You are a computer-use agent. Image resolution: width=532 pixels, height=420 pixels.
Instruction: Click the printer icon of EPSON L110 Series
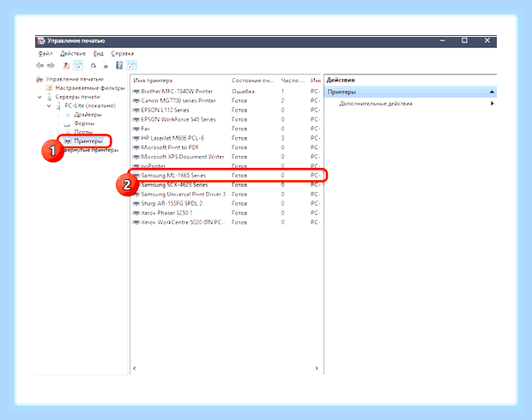click(136, 111)
